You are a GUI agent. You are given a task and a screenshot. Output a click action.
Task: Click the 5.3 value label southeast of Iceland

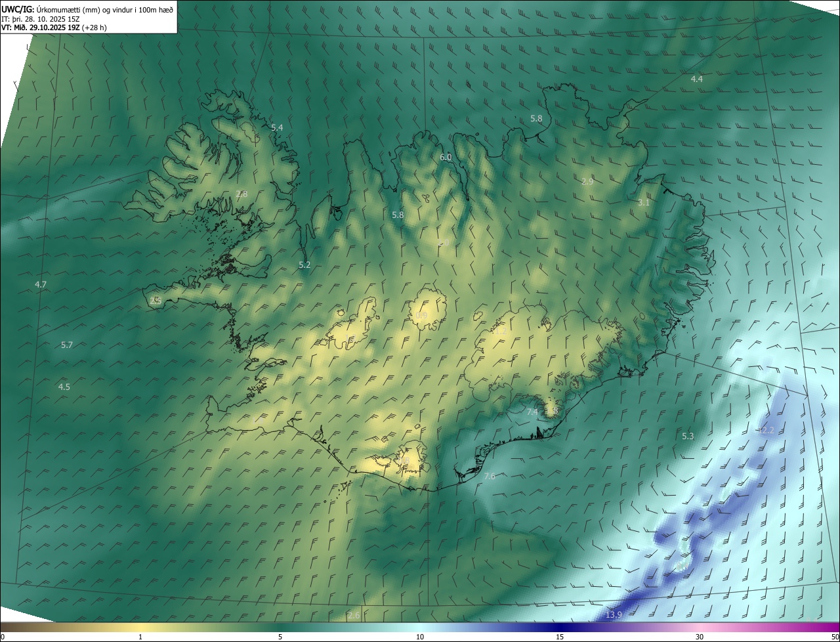(688, 437)
